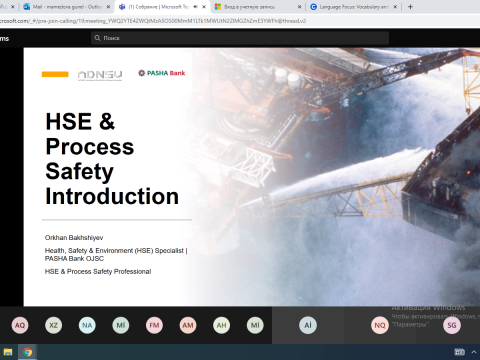Viewport: 480px width, 360px height.
Task: Close the Language Focus tab
Action: [395, 7]
